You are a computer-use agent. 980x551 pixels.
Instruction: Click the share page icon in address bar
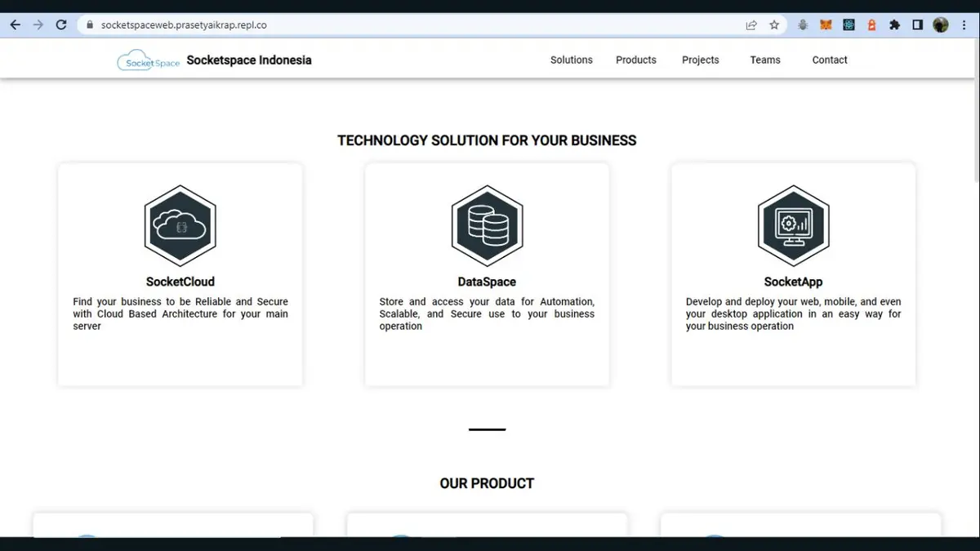(x=751, y=25)
